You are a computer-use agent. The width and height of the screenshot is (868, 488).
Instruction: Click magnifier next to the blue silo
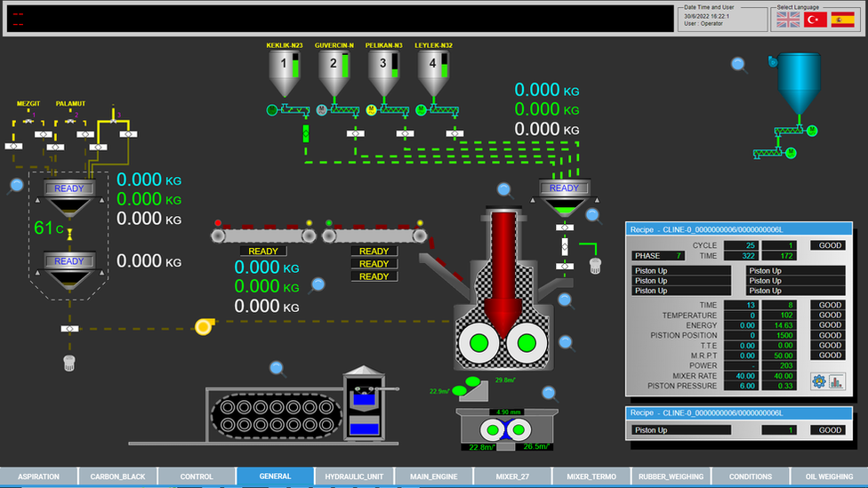[739, 64]
